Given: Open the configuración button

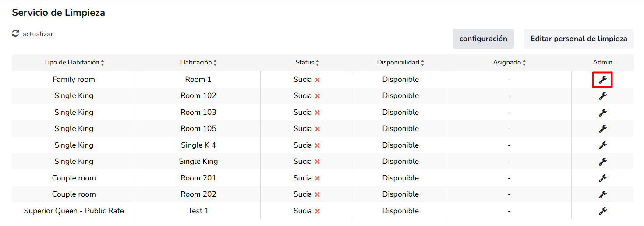Looking at the screenshot, I should click(483, 39).
